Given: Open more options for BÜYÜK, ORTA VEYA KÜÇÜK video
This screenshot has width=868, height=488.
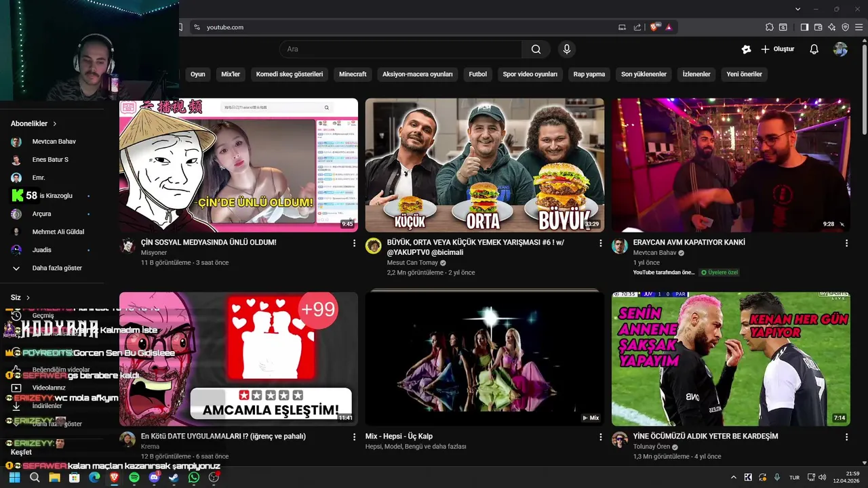Looking at the screenshot, I should [600, 243].
